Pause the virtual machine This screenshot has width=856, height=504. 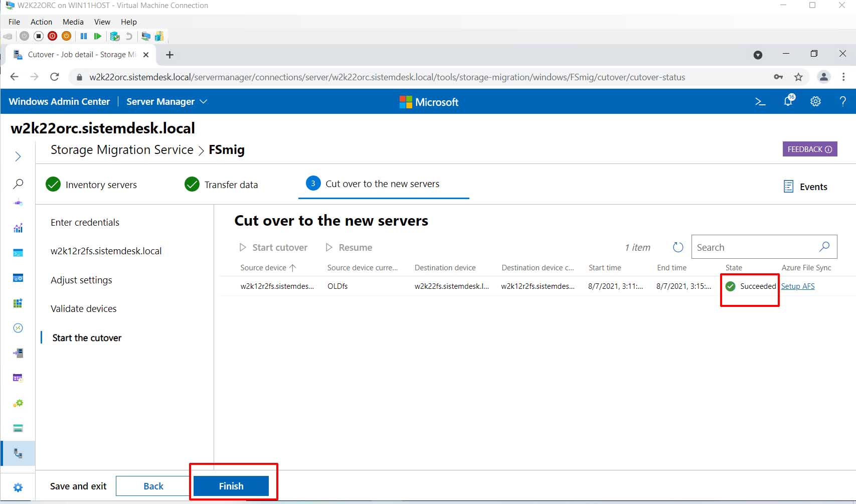tap(84, 36)
